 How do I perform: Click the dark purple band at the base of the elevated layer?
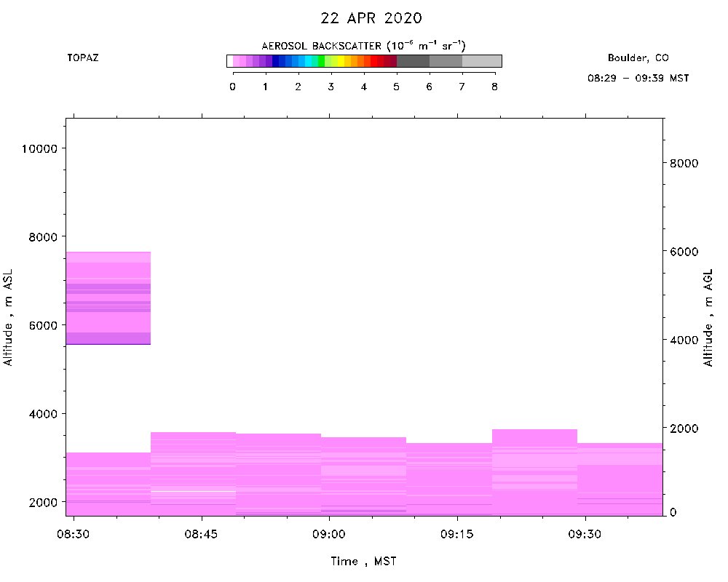coord(108,344)
